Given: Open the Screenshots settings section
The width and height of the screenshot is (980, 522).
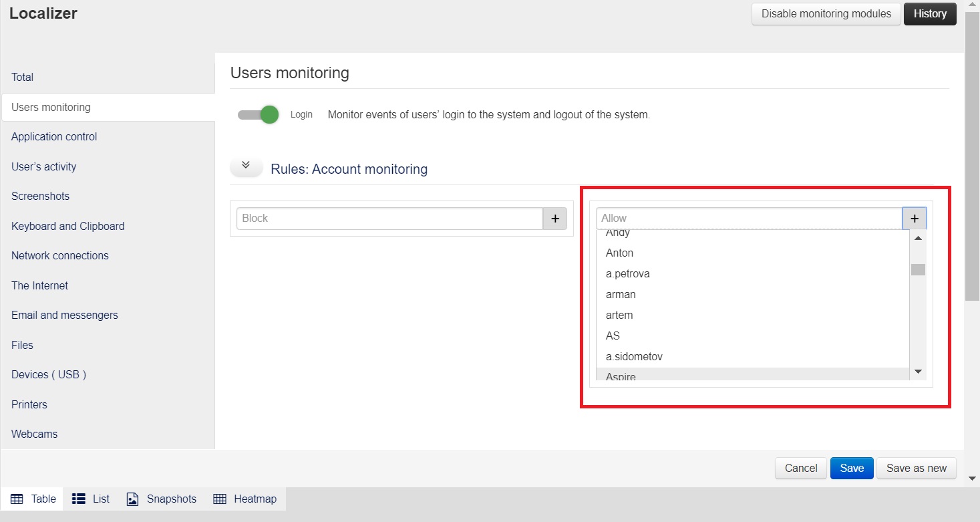Looking at the screenshot, I should click(40, 197).
